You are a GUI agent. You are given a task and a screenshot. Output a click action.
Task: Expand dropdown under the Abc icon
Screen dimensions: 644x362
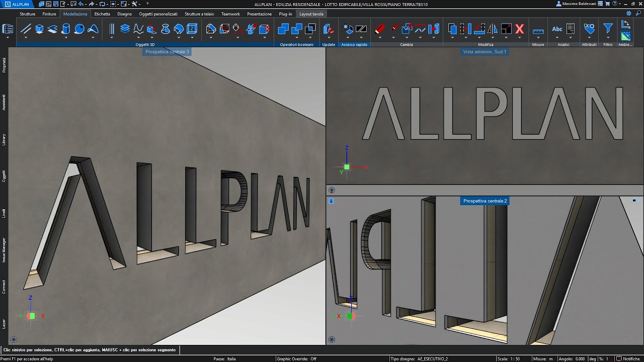[x=557, y=37]
